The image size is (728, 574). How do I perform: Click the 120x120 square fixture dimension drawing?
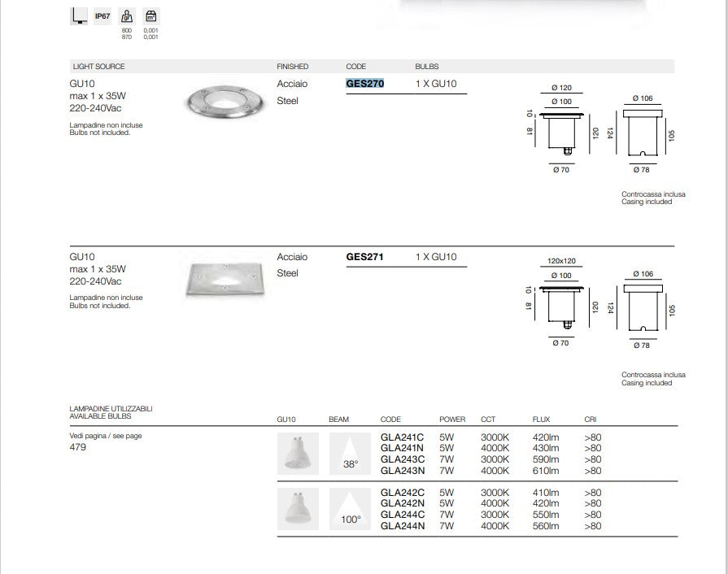pyautogui.click(x=561, y=302)
